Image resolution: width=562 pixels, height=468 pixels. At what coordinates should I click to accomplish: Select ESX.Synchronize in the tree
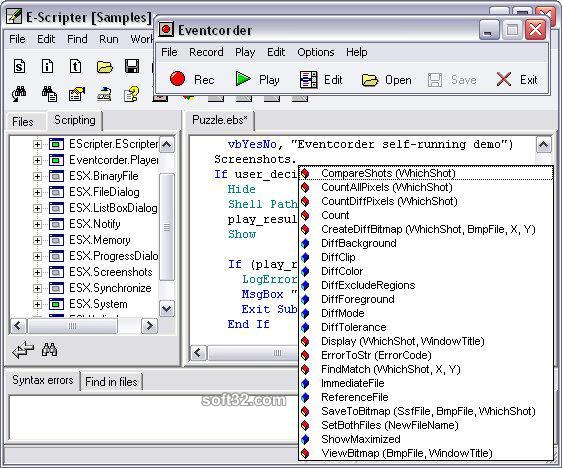[110, 288]
